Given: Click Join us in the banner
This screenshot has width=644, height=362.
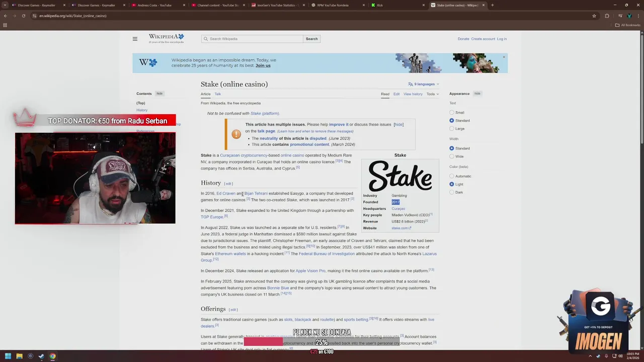Looking at the screenshot, I should 263,65.
